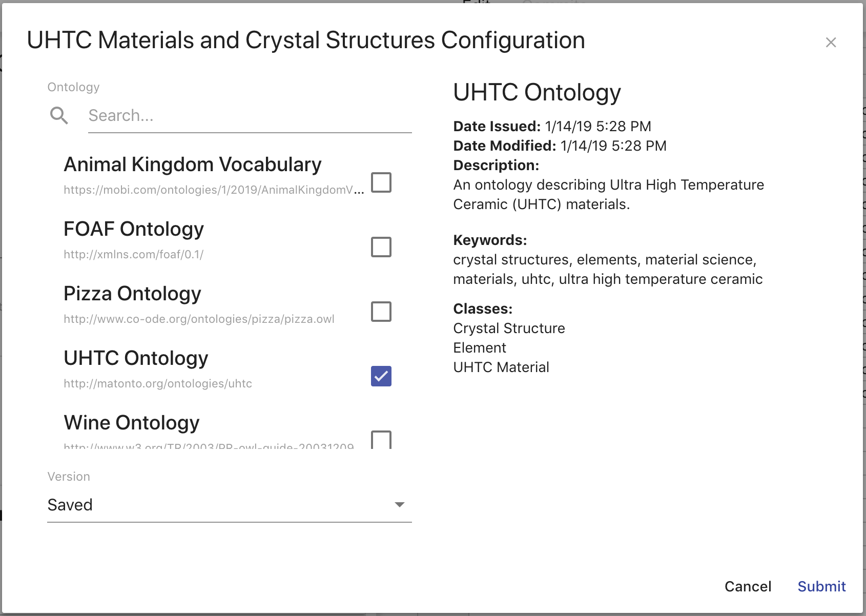Enable the Pizza Ontology checkbox
Viewport: 866px width, 616px height.
(380, 312)
